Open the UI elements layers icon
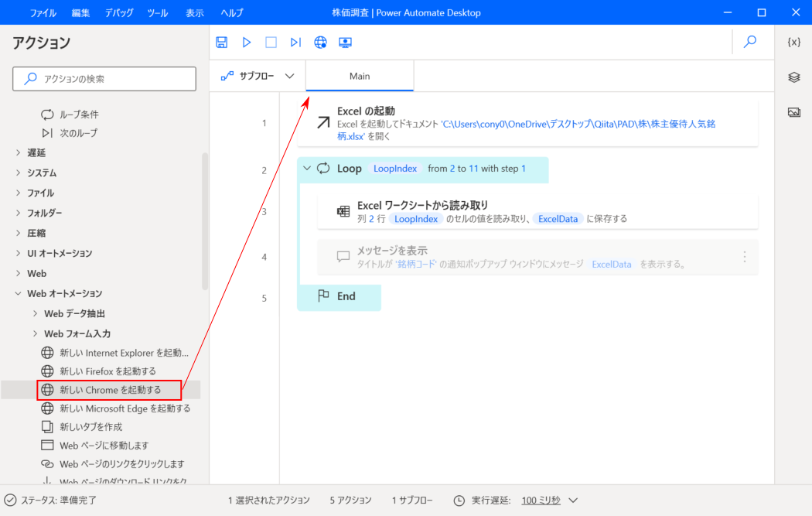This screenshot has height=516, width=812. [794, 77]
